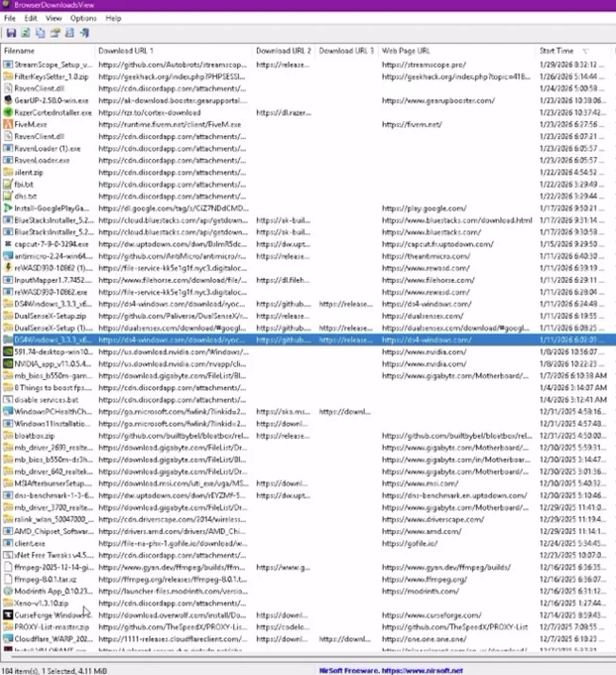The image size is (616, 675).
Task: Select the 8 Things to boost fps filename
Action: [x=53, y=387]
